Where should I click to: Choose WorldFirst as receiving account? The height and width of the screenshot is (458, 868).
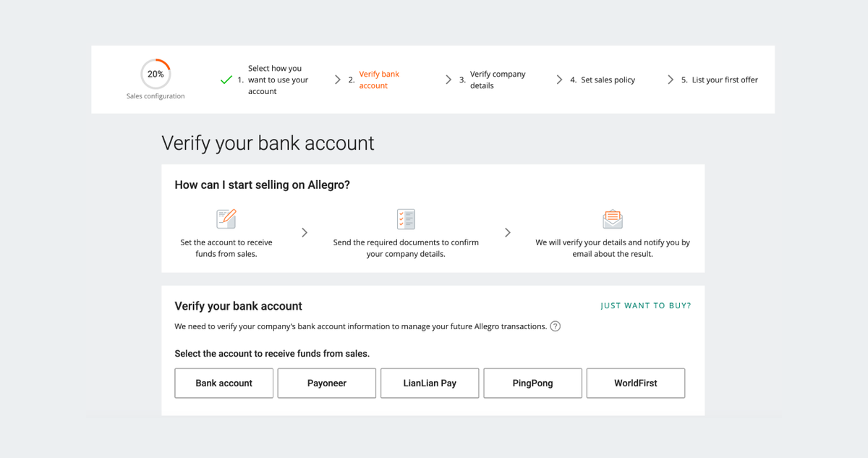[x=635, y=383]
